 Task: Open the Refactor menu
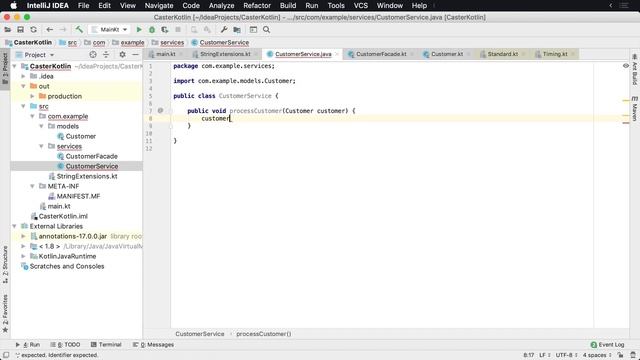point(257,6)
